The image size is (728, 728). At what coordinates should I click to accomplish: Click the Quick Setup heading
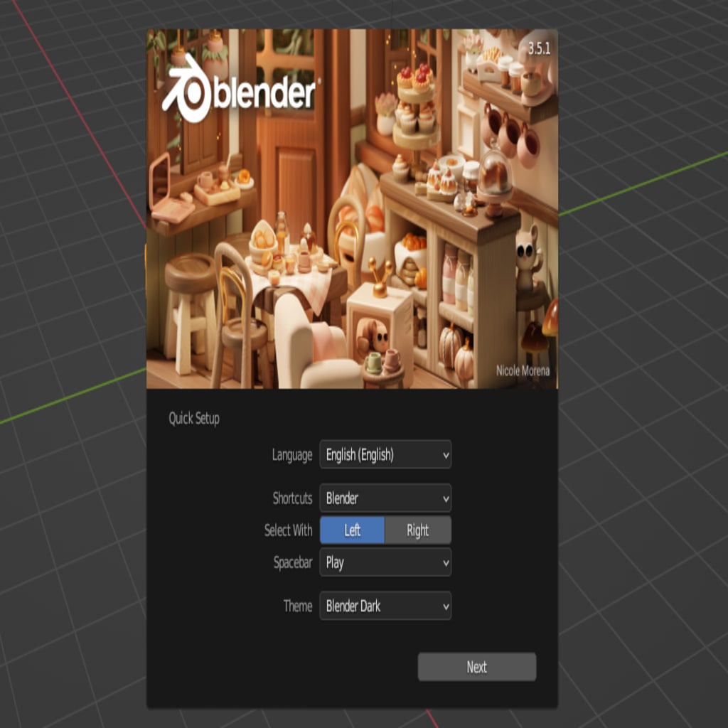[x=194, y=418]
